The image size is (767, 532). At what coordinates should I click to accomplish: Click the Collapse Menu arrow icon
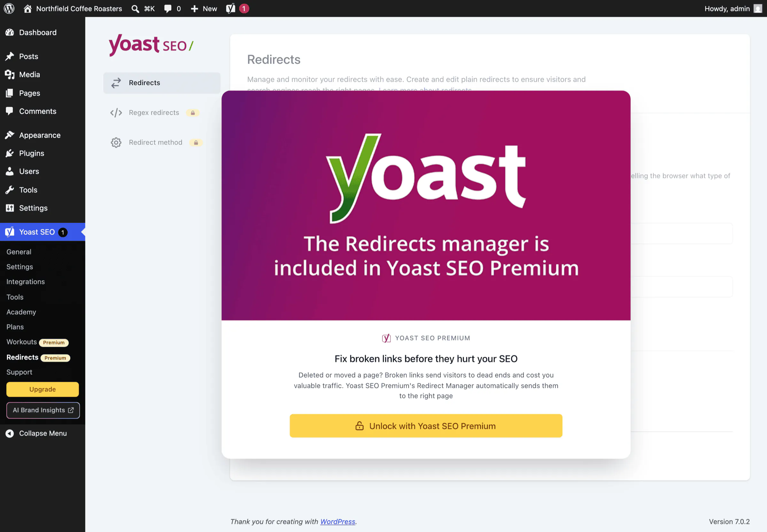10,433
